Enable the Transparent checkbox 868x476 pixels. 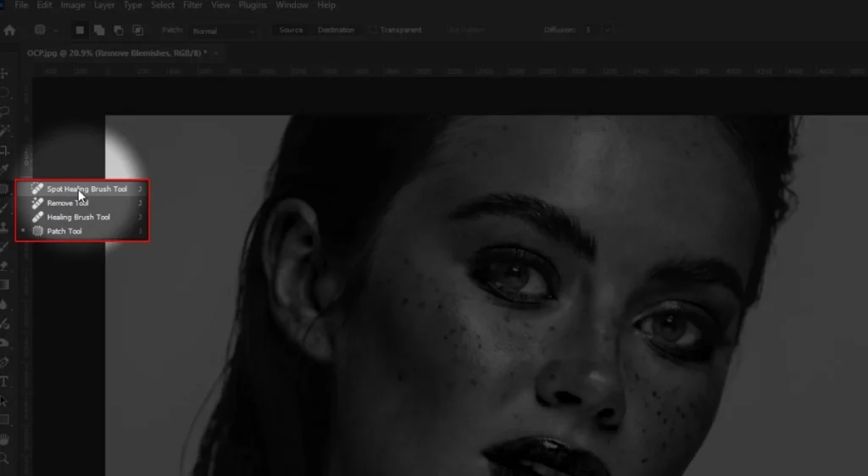point(373,30)
